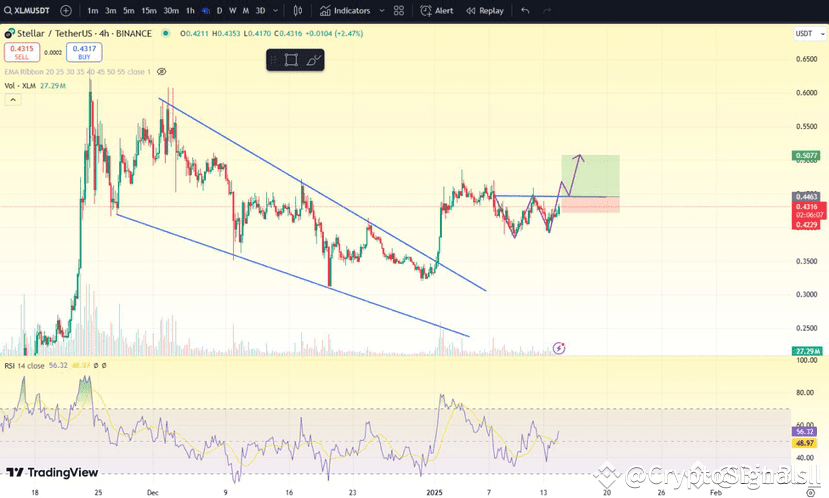Toggle EMA Ribbon visibility eye icon
Viewport: 829px width, 498px height.
[x=162, y=72]
